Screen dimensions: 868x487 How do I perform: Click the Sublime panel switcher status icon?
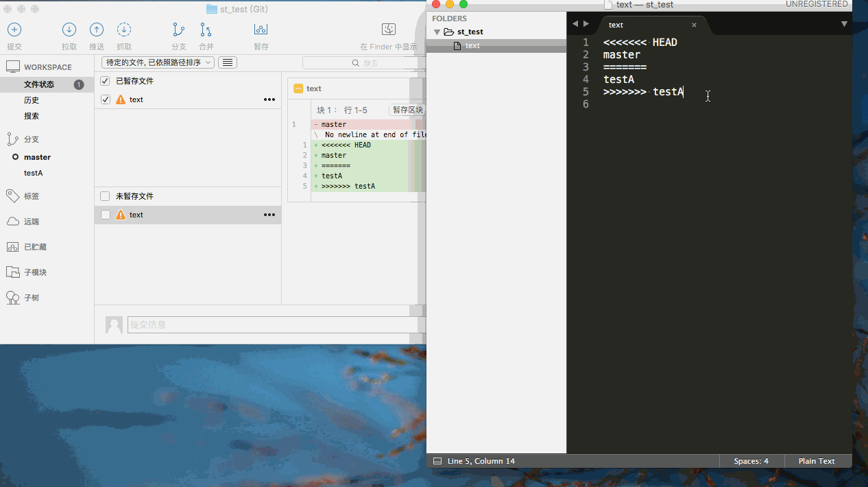[437, 461]
